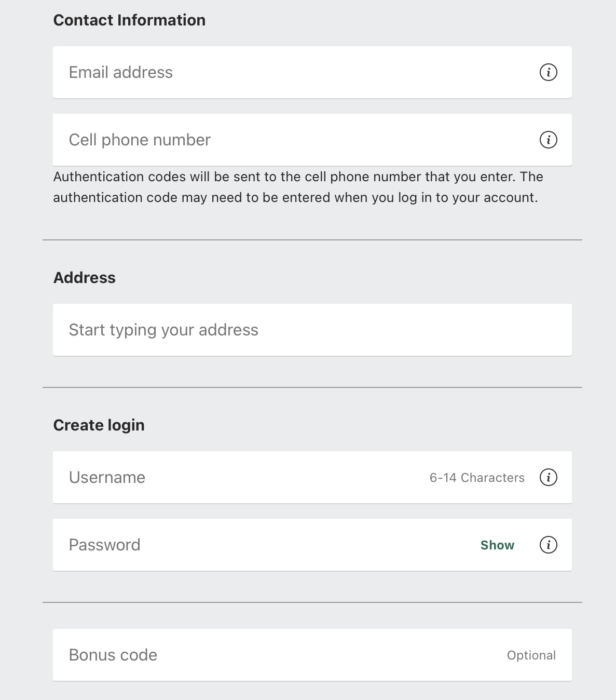This screenshot has height=700, width=616.
Task: Show the Username info tooltip icon
Action: pyautogui.click(x=549, y=477)
